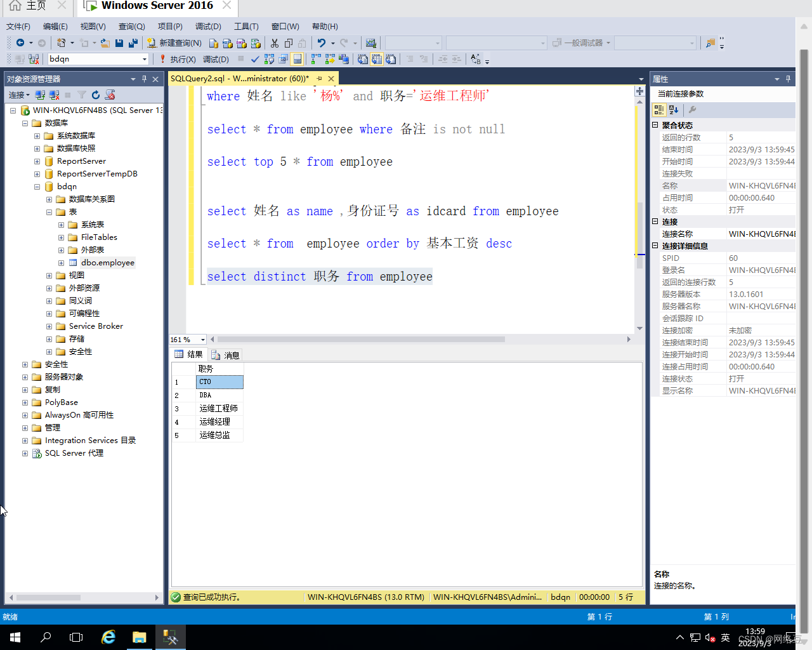Select the 运维总监 result cell
Screen dimensions: 812x650
tap(219, 435)
